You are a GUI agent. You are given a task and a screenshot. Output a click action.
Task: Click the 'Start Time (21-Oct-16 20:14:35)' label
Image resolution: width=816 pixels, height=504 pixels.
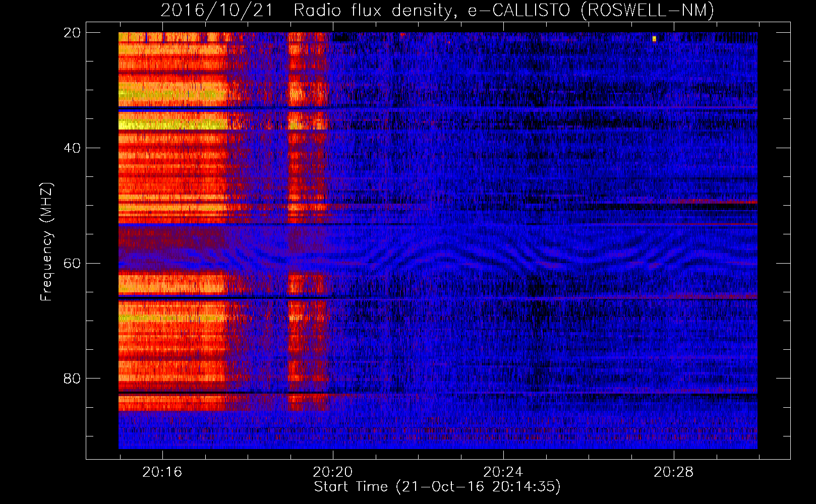point(437,487)
